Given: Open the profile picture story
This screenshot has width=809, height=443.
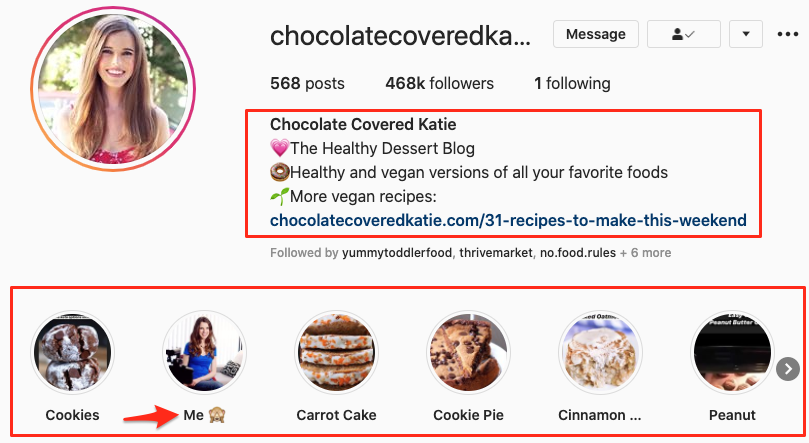Looking at the screenshot, I should point(113,89).
